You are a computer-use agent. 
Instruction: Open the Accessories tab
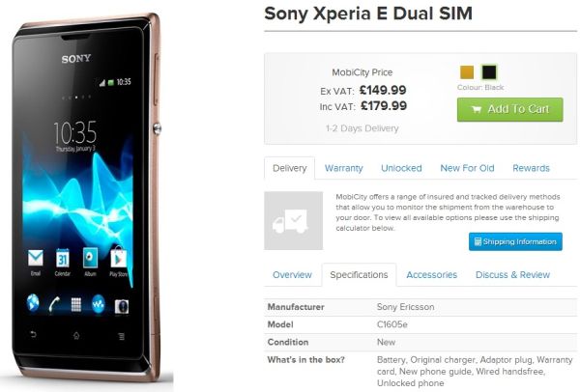tap(432, 275)
